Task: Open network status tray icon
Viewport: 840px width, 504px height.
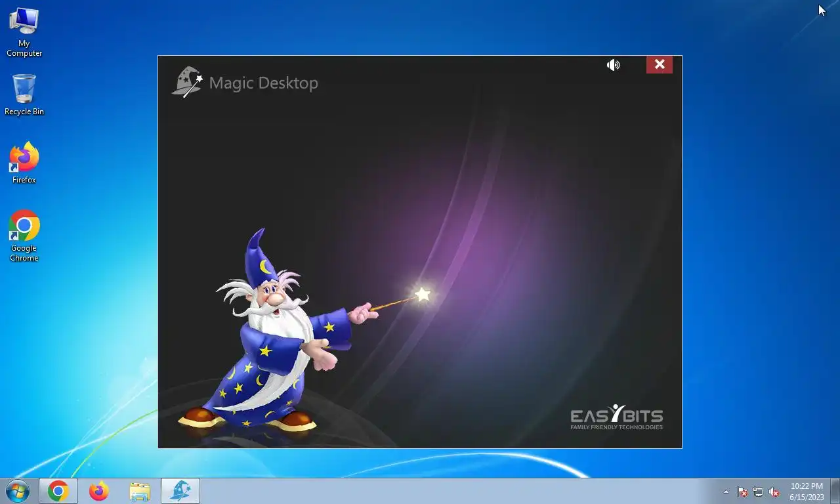Action: tap(758, 492)
